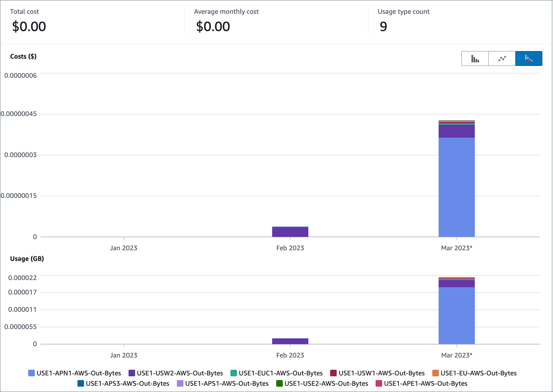Hide the USE1-APS1-AWS-Out-Bytes series
553x392 pixels.
coord(180,383)
